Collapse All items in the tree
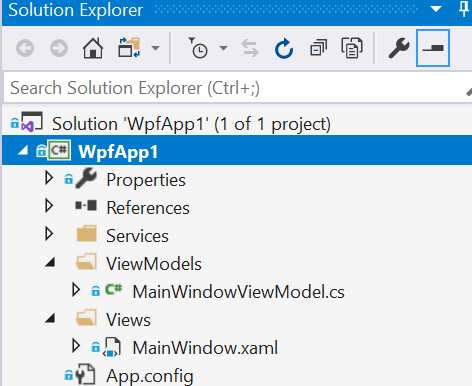This screenshot has height=386, width=472. (318, 48)
